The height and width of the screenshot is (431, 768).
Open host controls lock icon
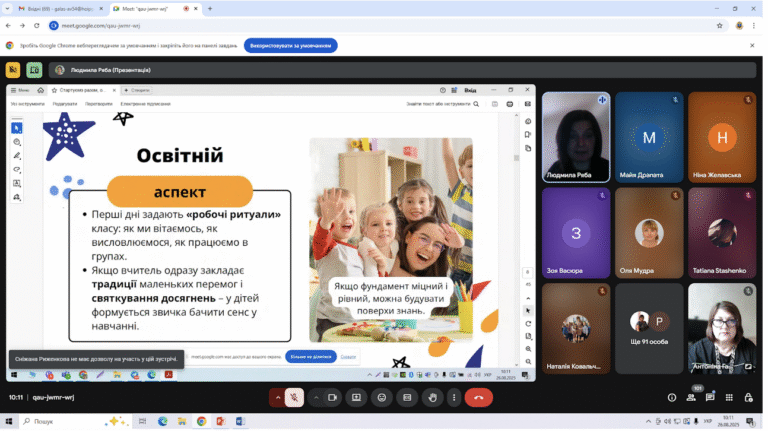(x=748, y=398)
